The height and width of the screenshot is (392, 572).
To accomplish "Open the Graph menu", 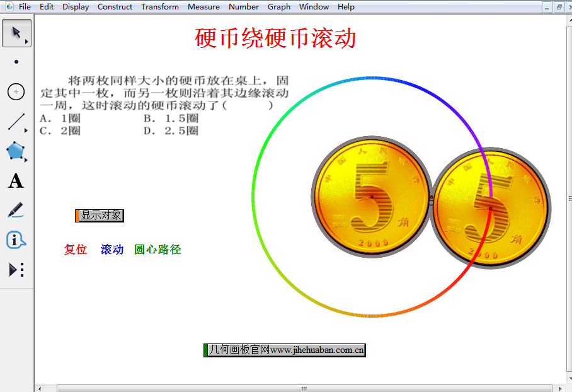I will [x=279, y=7].
